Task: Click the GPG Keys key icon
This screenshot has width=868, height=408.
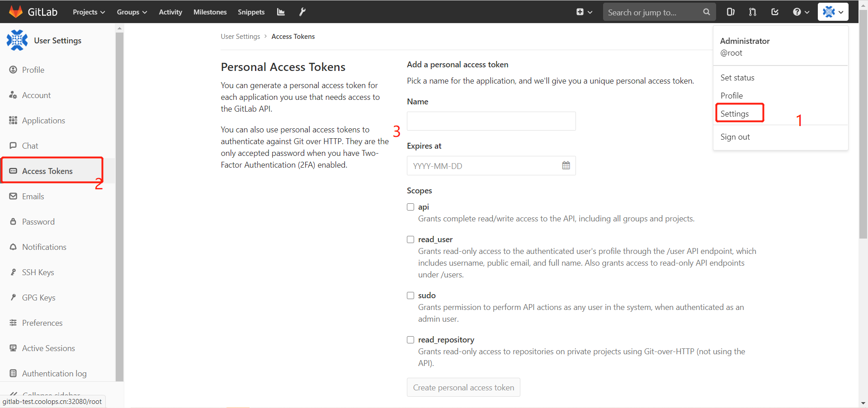Action: coord(13,297)
